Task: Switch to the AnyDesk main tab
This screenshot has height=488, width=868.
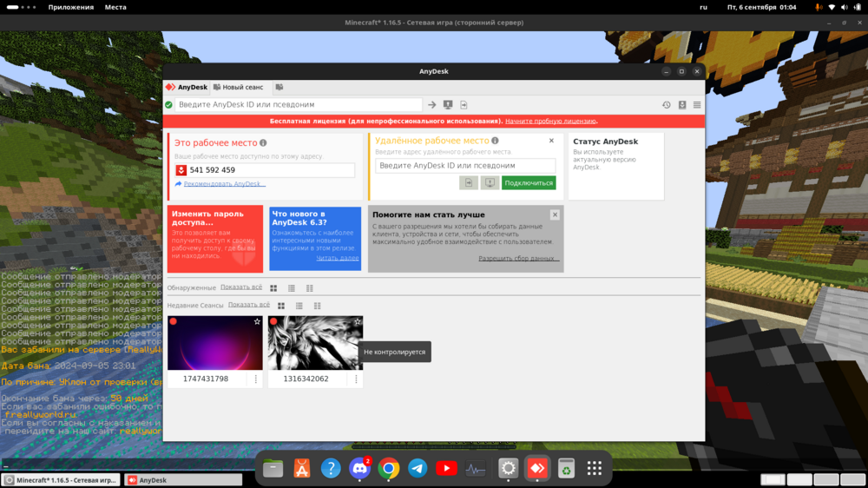Action: 187,87
